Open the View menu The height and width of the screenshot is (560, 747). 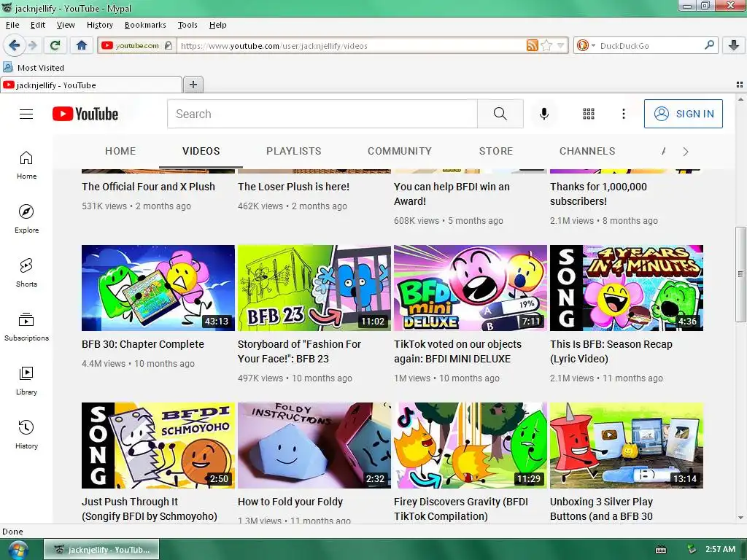(x=66, y=25)
